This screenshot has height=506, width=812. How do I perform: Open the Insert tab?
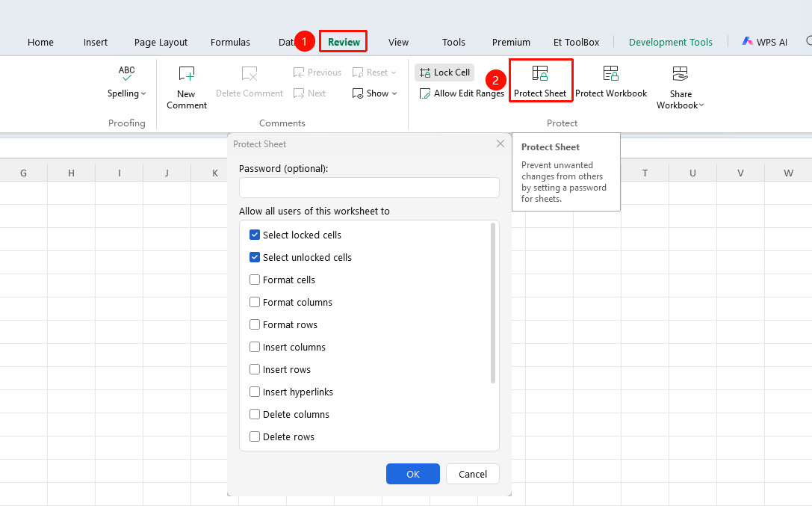(x=96, y=42)
